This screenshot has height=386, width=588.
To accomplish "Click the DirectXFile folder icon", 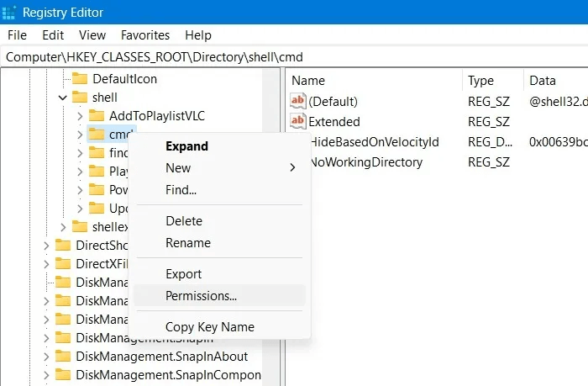I will click(63, 263).
